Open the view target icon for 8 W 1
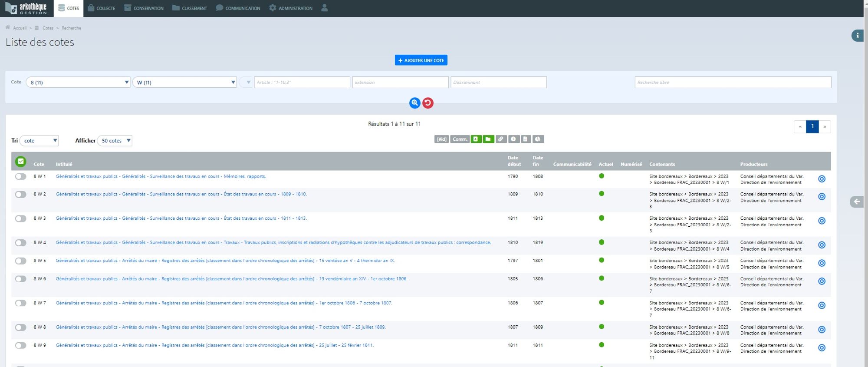 click(x=822, y=179)
